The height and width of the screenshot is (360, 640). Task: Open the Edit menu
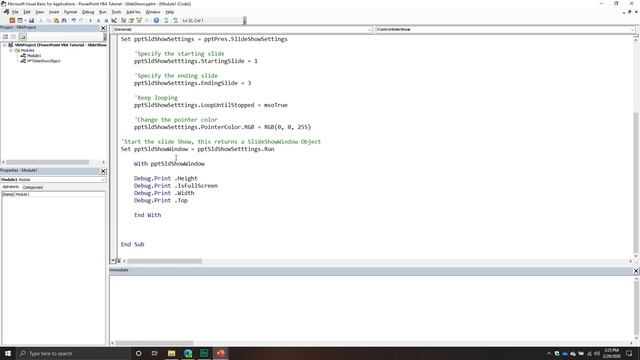[27, 12]
